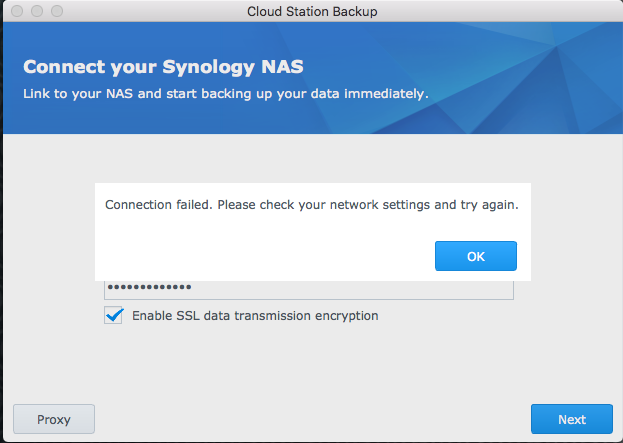Click the Link to your NAS subtitle text
This screenshot has width=623, height=443.
(x=225, y=94)
